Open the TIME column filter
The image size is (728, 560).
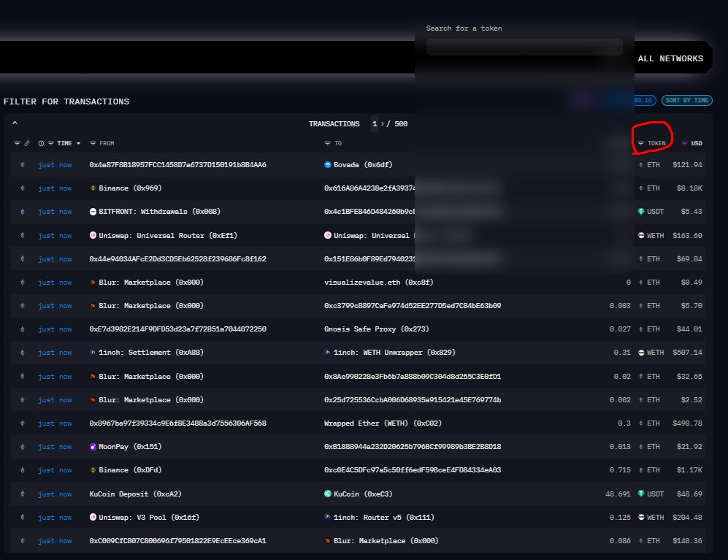(x=50, y=143)
